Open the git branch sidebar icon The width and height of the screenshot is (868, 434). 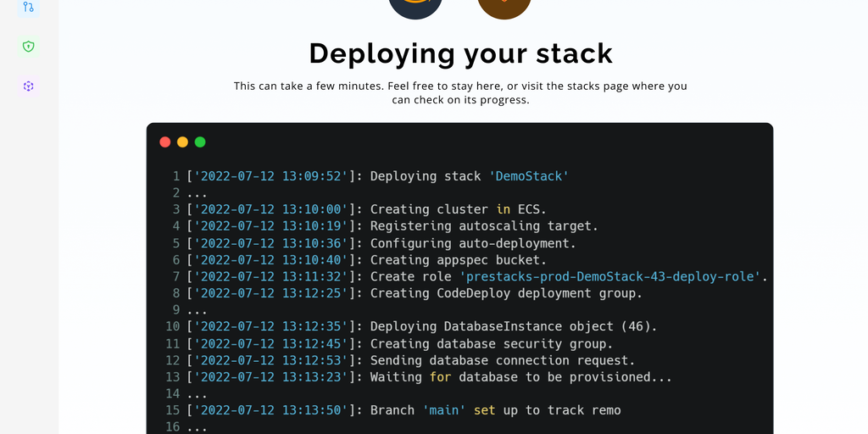point(28,7)
